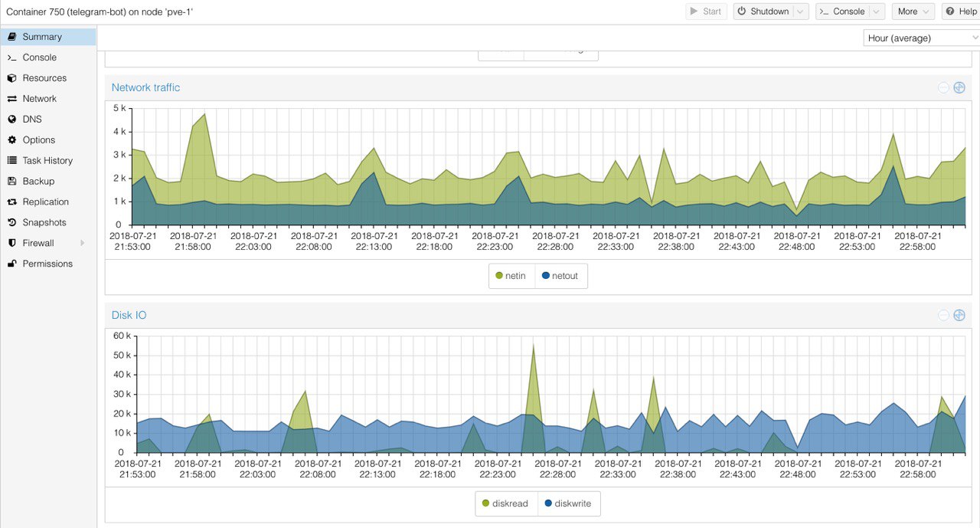
Task: Expand the Firewall submenu arrow
Action: pyautogui.click(x=82, y=243)
